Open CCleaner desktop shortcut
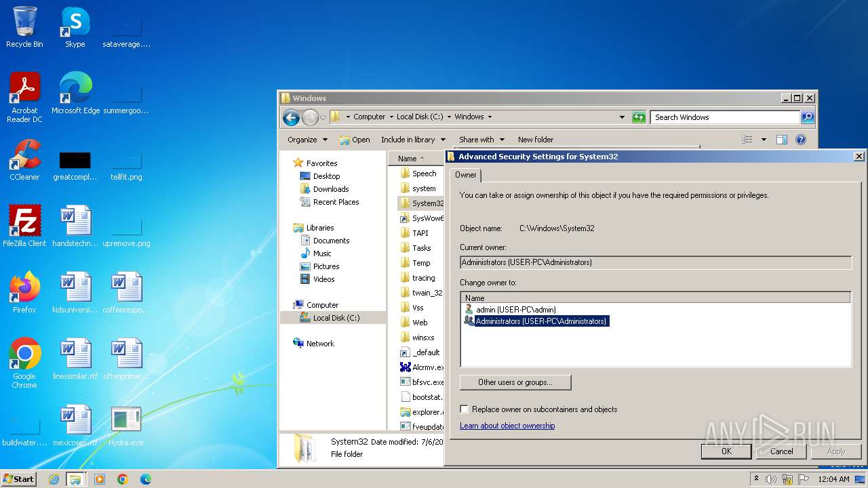The width and height of the screenshot is (868, 488). pyautogui.click(x=24, y=160)
